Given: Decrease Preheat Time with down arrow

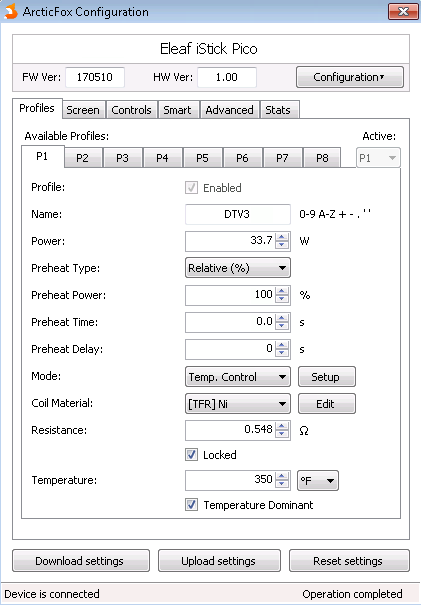Looking at the screenshot, I should (282, 326).
